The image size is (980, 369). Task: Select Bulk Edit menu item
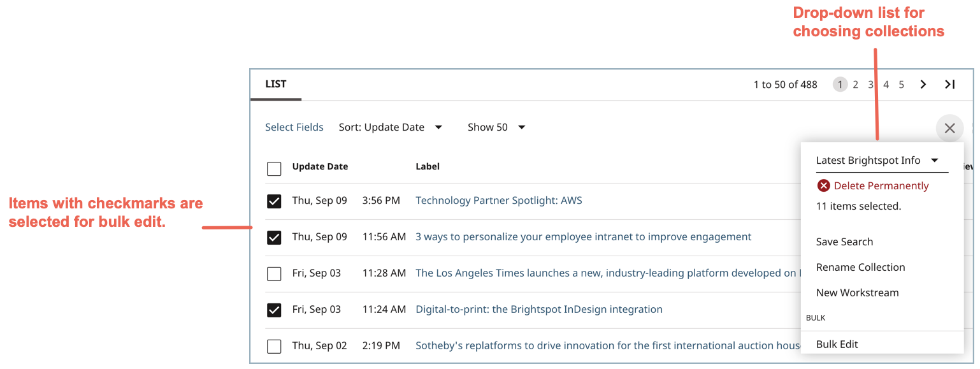[837, 344]
